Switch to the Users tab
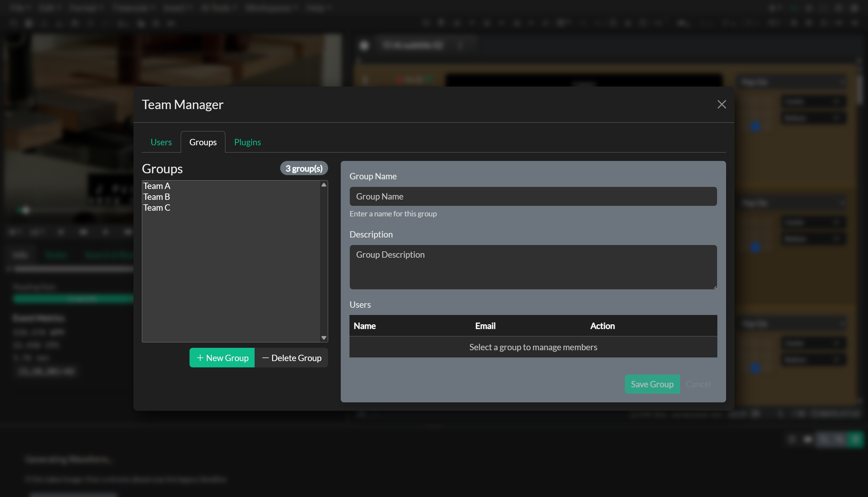Viewport: 868px width, 497px height. coord(161,142)
